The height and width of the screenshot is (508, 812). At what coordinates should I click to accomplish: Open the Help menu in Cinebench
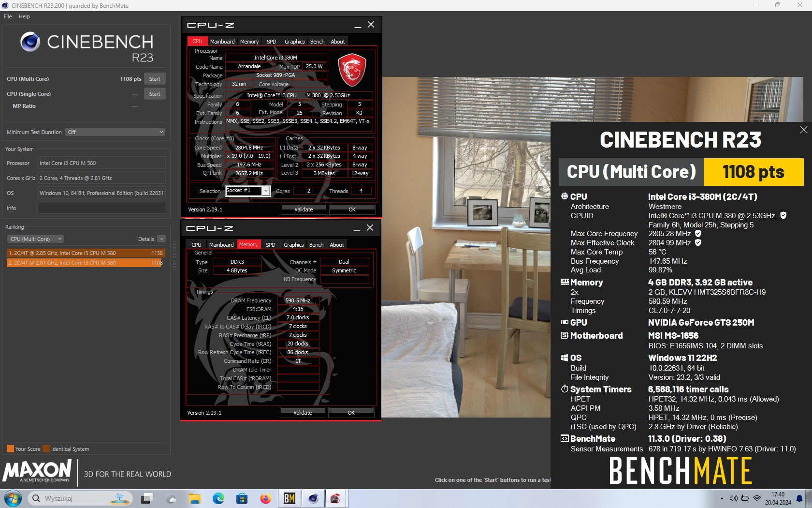[24, 16]
